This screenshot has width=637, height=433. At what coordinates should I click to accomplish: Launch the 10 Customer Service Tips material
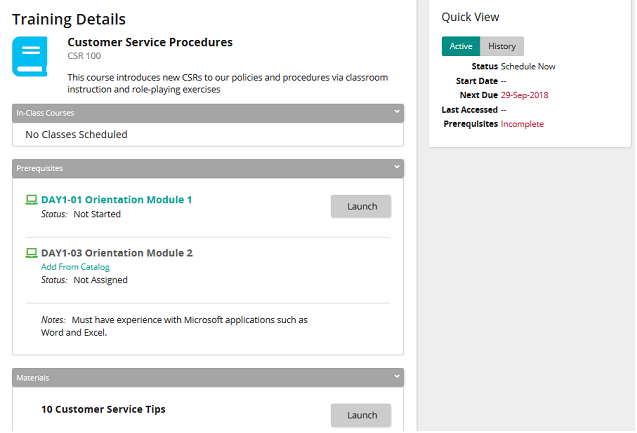click(x=361, y=415)
